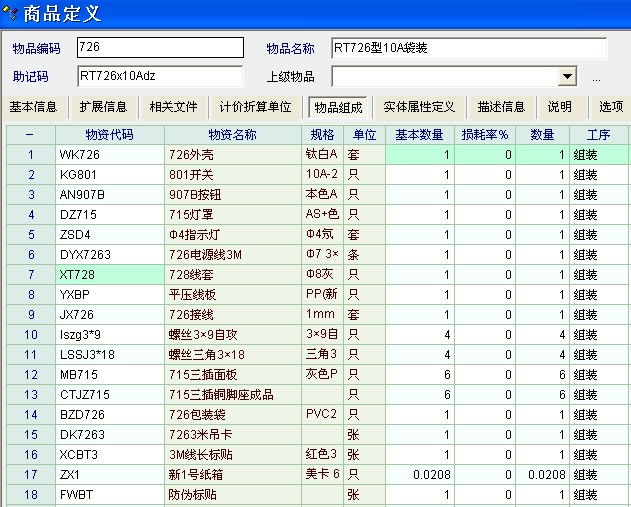Collapse the grid using the minus header cell

pos(29,135)
